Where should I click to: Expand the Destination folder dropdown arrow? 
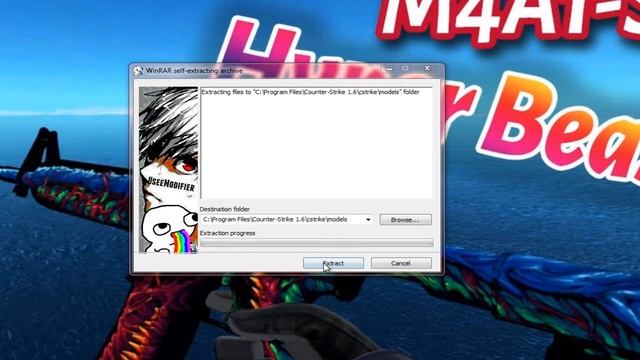(x=368, y=220)
